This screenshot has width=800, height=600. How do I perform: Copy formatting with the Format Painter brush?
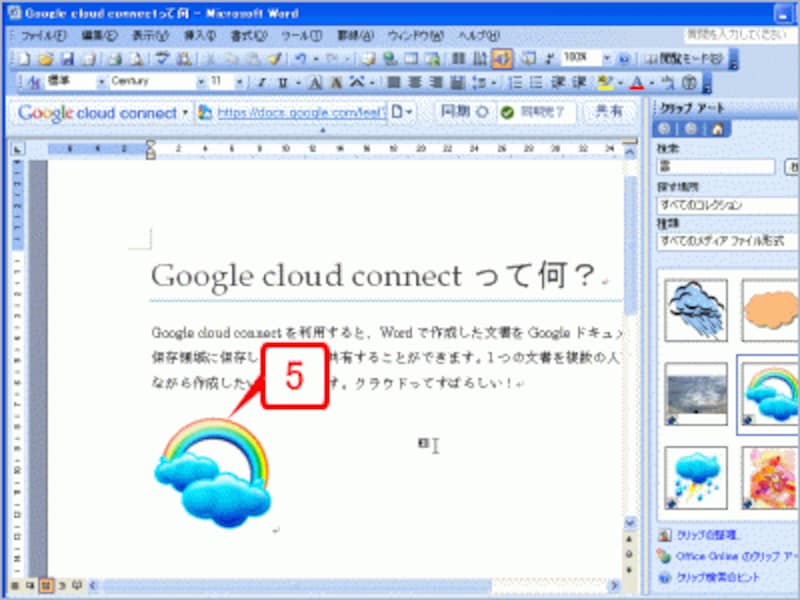(276, 59)
